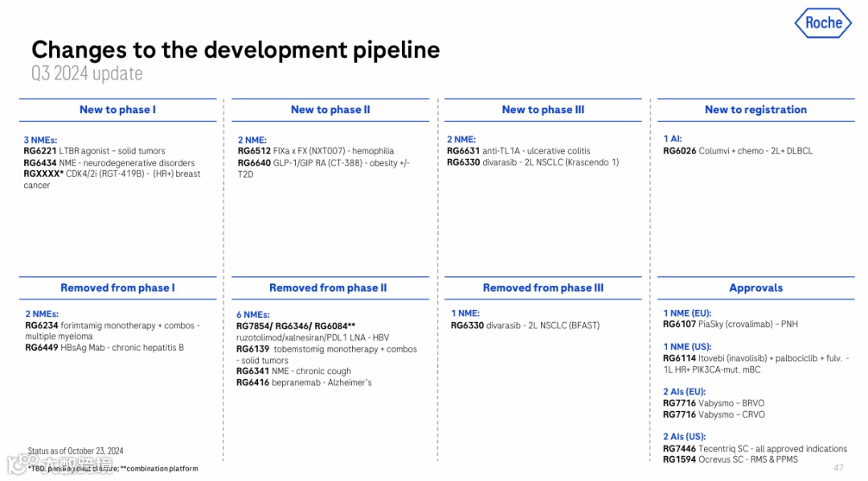Image resolution: width=868 pixels, height=481 pixels.
Task: Click the RG6221 LTBR agonist entry
Action: 94,151
